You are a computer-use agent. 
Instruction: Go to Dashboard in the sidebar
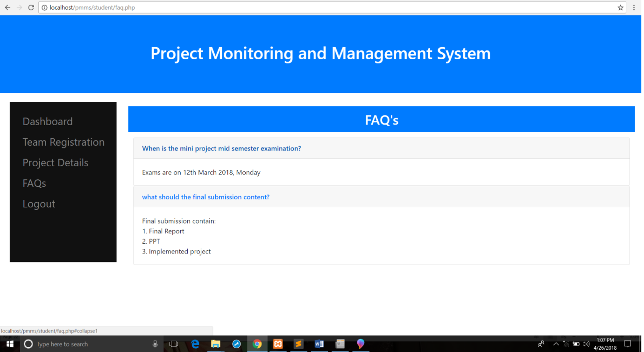point(48,121)
